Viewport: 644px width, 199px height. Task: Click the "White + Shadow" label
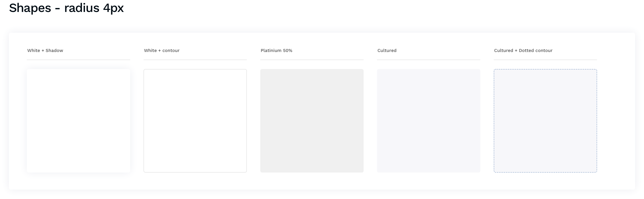pyautogui.click(x=45, y=50)
